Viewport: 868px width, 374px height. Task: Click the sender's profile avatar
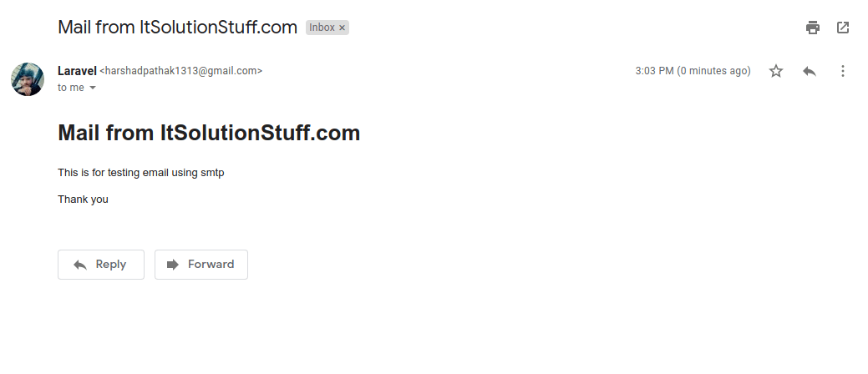(27, 79)
